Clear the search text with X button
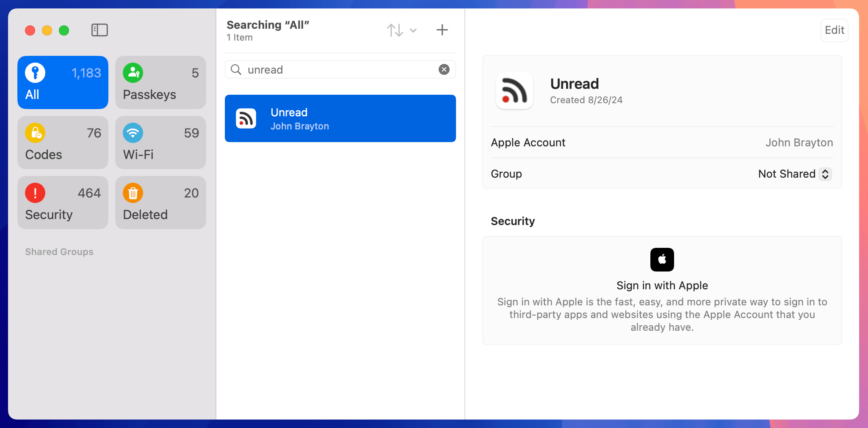Image resolution: width=868 pixels, height=428 pixels. [x=444, y=69]
